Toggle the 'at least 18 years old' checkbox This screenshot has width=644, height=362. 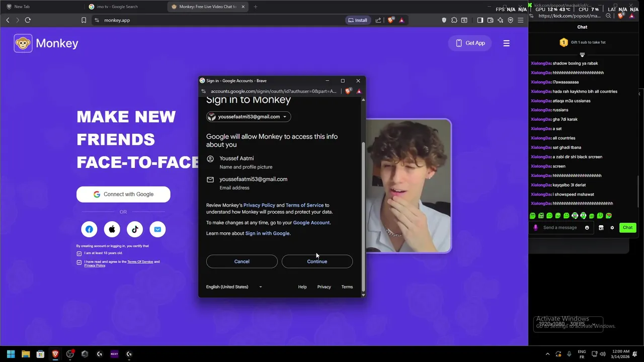click(79, 253)
